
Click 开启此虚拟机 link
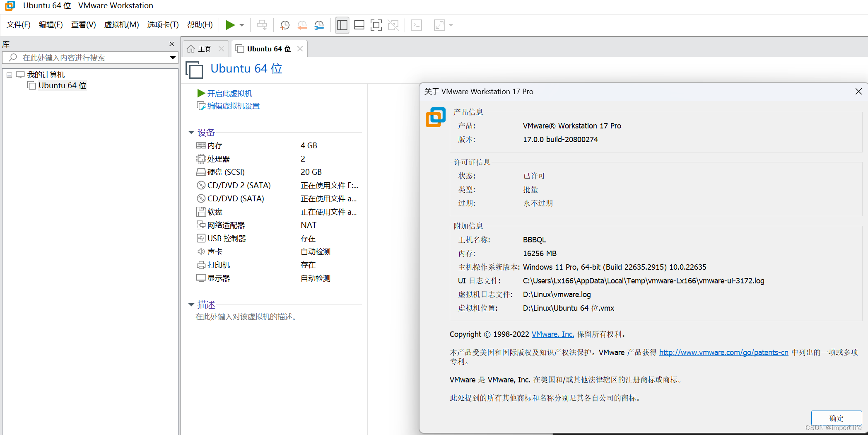pos(230,94)
